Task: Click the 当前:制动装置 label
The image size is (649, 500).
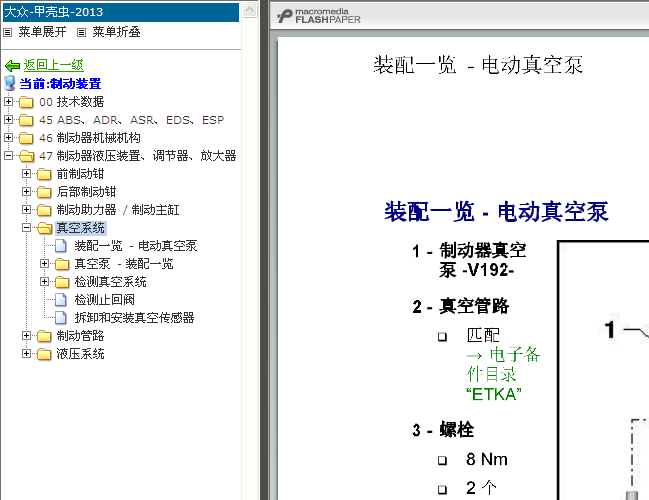Action: pyautogui.click(x=60, y=84)
